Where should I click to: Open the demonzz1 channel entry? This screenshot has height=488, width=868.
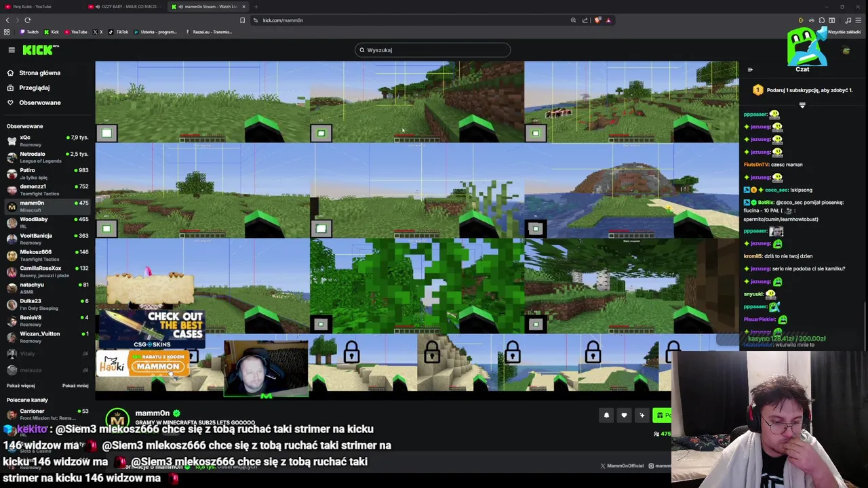click(47, 189)
